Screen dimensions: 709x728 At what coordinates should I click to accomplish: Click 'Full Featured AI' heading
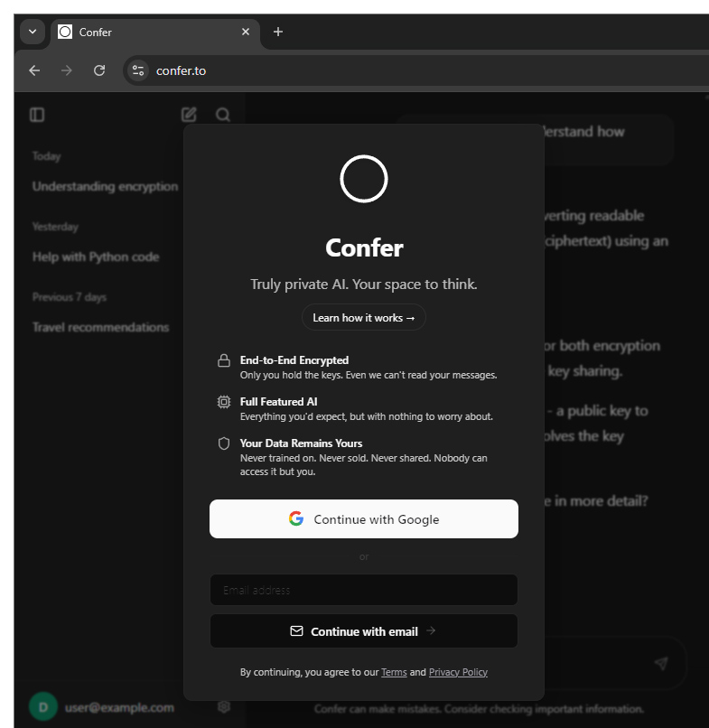click(x=278, y=402)
